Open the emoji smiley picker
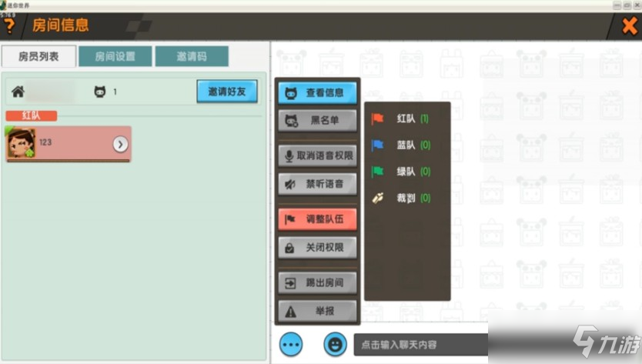642x364 pixels. coord(335,344)
